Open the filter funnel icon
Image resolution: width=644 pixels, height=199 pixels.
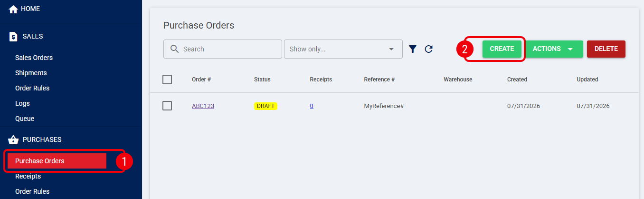(413, 49)
